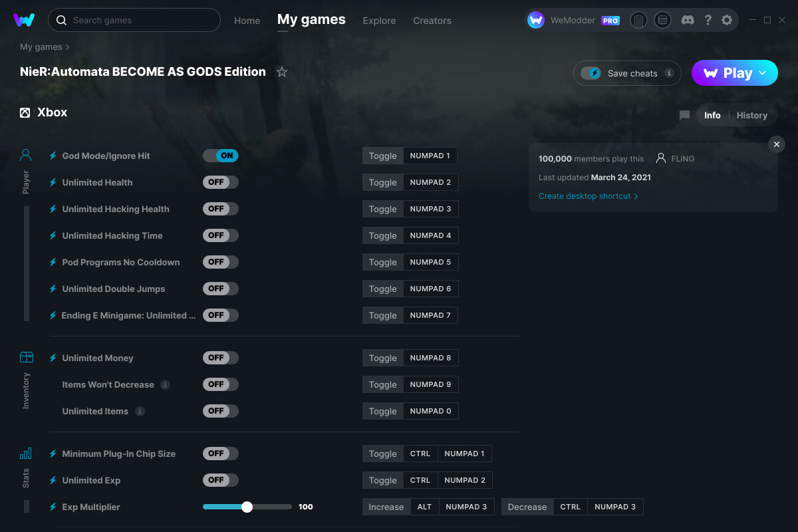798x532 pixels.
Task: Select the Stats category icon
Action: click(26, 454)
